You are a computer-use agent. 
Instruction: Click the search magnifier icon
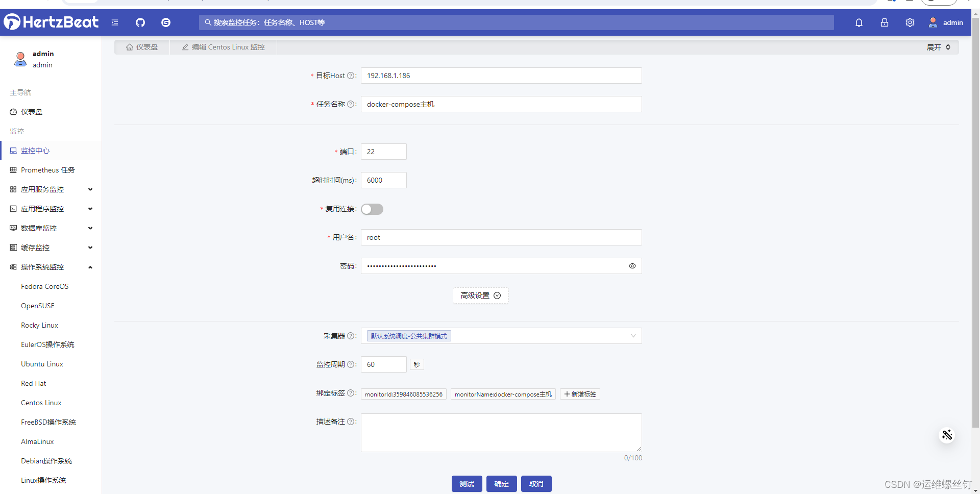208,22
